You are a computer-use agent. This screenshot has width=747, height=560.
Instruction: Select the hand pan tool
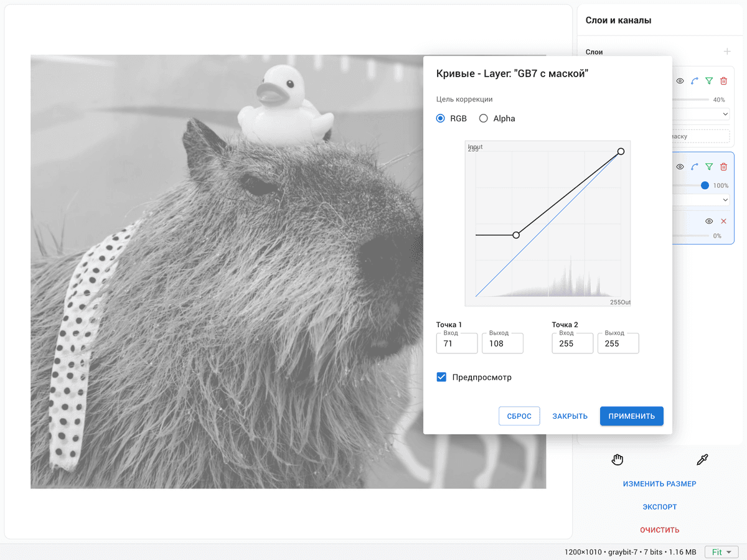point(617,460)
